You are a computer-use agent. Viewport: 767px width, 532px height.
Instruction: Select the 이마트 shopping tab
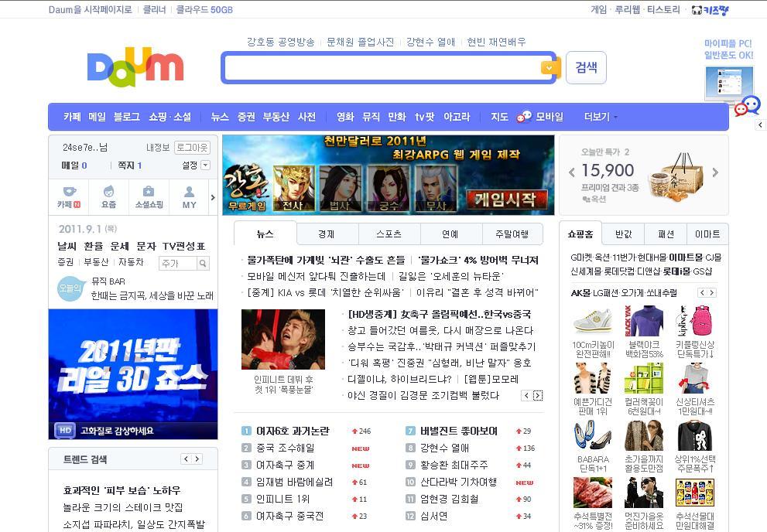click(x=707, y=234)
